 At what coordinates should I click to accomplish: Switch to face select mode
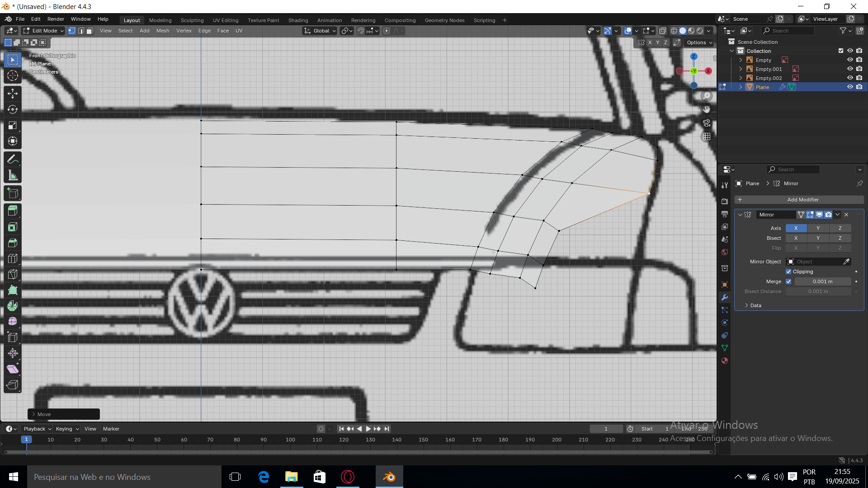point(90,31)
